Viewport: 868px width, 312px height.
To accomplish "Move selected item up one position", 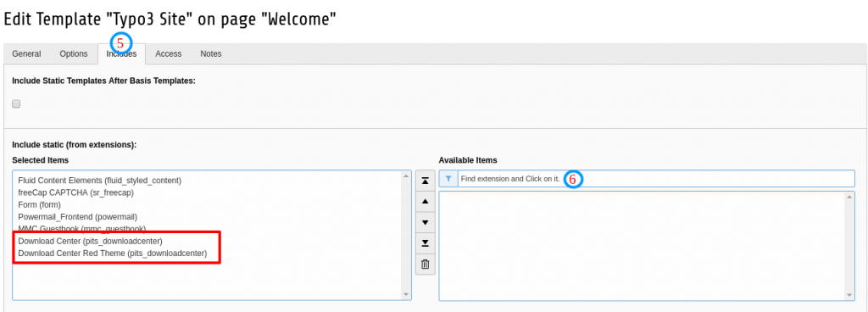I will tap(425, 202).
